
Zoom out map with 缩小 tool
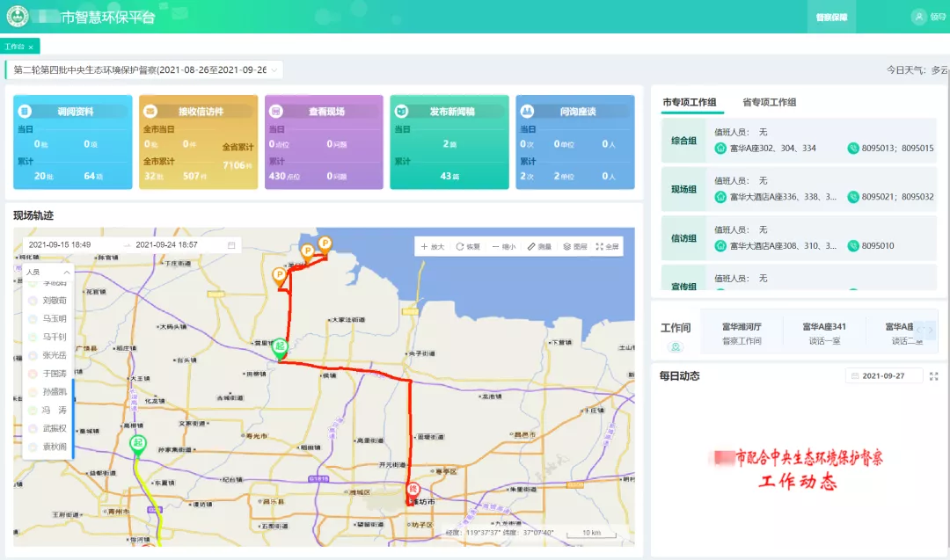coord(504,246)
